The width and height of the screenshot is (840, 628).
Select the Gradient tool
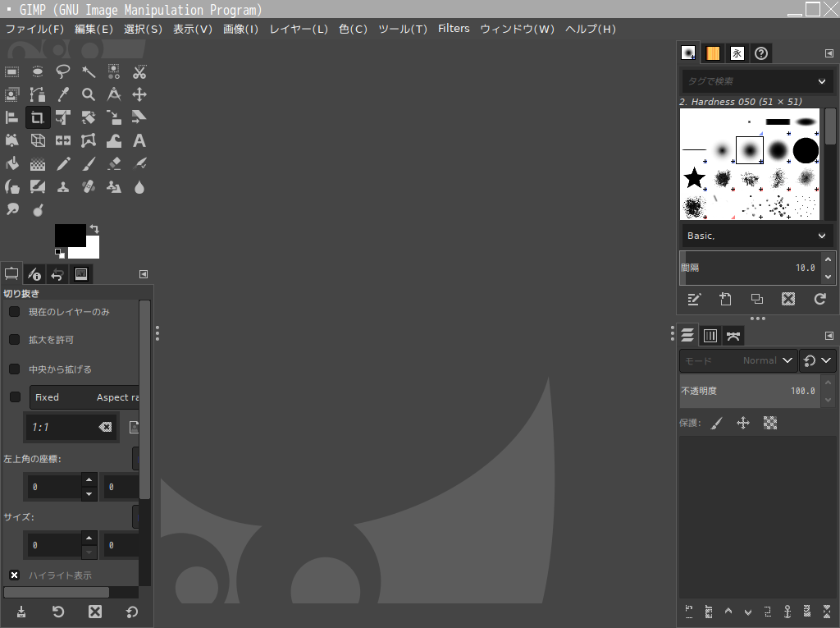(x=38, y=163)
